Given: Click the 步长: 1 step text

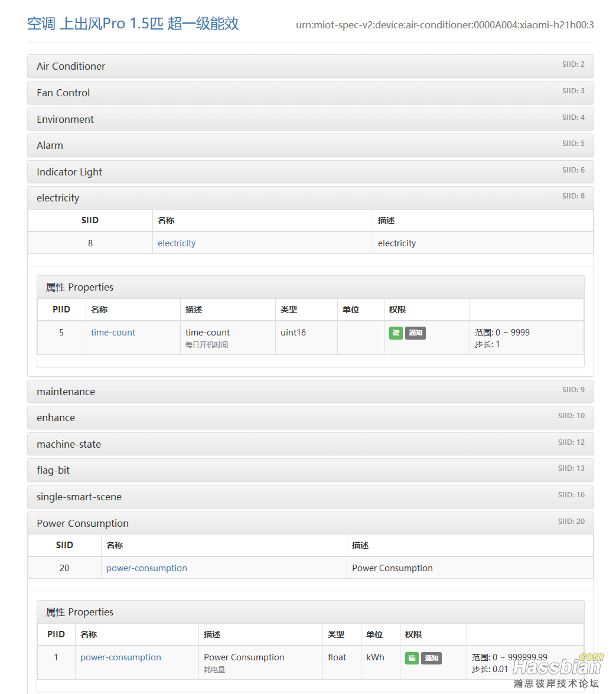Looking at the screenshot, I should (x=487, y=344).
